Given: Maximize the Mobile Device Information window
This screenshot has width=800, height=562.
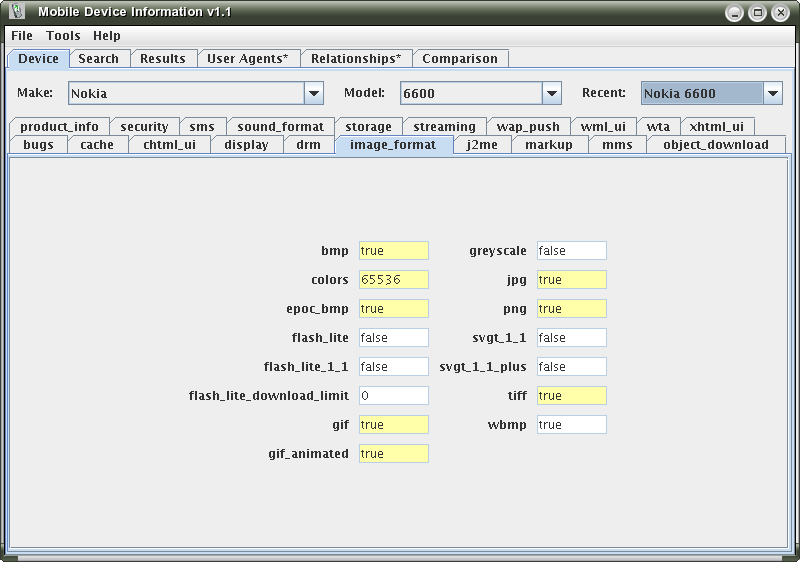Looking at the screenshot, I should pyautogui.click(x=757, y=13).
